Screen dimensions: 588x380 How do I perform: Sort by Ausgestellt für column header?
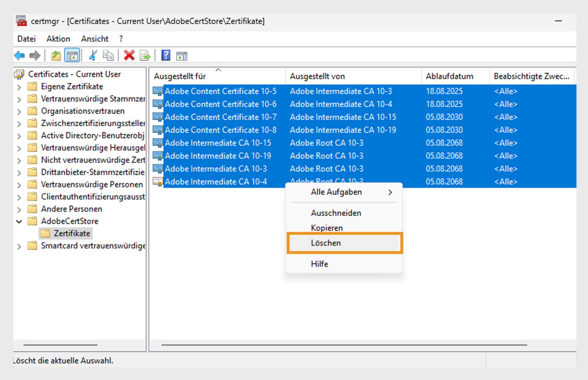point(217,76)
